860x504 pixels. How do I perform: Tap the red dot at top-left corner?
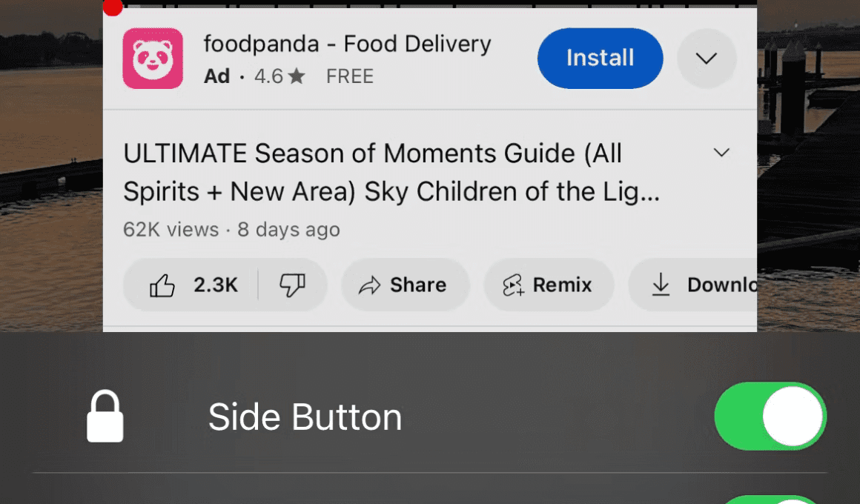click(x=113, y=7)
